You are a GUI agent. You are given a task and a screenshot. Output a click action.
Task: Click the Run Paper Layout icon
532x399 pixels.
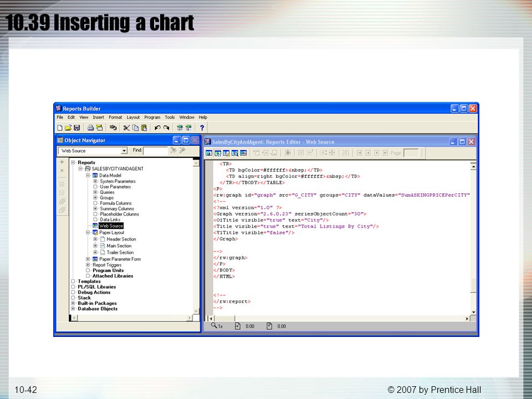(x=188, y=128)
